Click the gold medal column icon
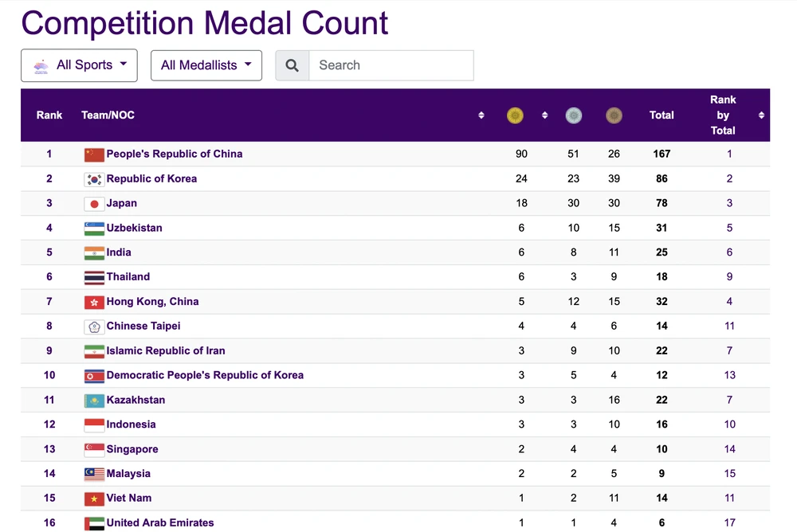 (x=516, y=115)
